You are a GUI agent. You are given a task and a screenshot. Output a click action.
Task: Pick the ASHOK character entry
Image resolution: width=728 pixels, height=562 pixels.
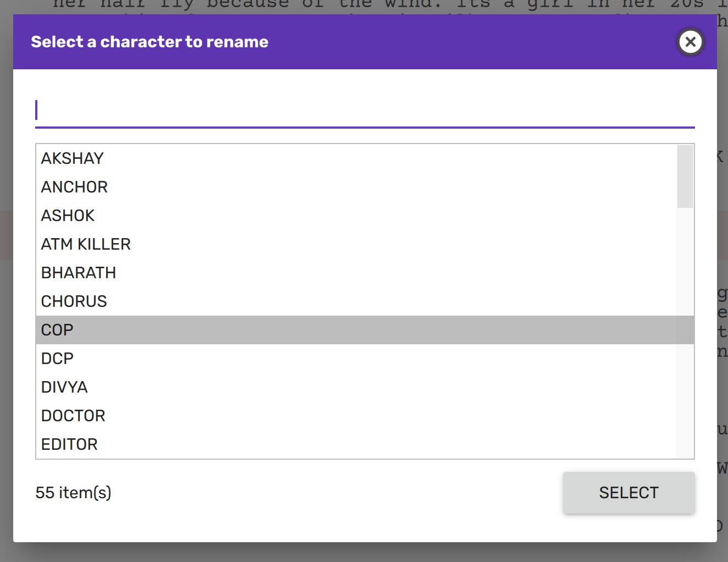(x=68, y=216)
